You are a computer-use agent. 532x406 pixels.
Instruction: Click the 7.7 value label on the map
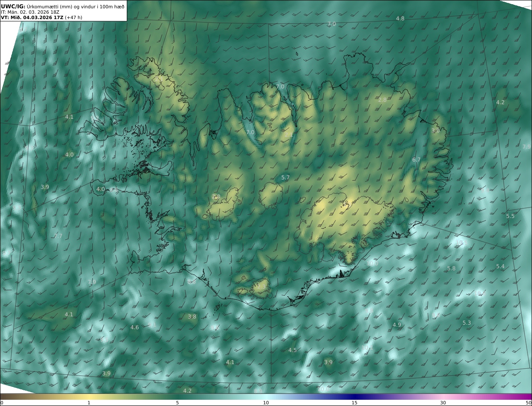coord(58,236)
